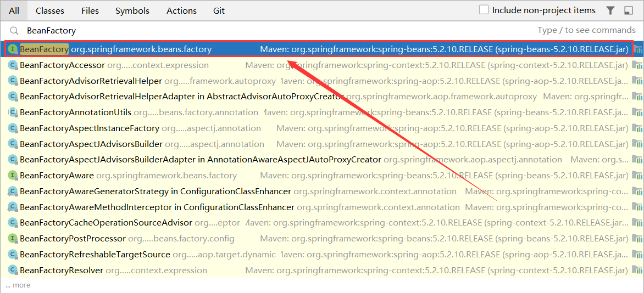The height and width of the screenshot is (293, 644).
Task: Click class icon beside BeanFactoryAspectJAdvisorsBuilder
Action: 13,144
